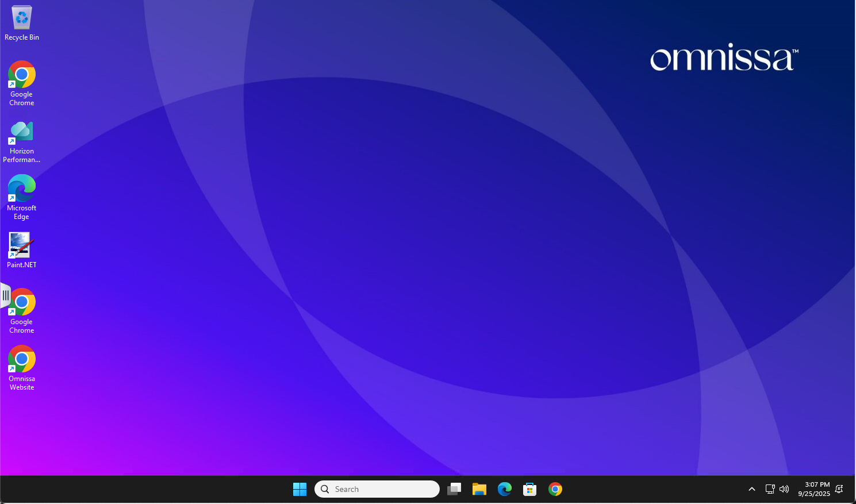The image size is (856, 504).
Task: Open network status from system tray
Action: click(770, 489)
